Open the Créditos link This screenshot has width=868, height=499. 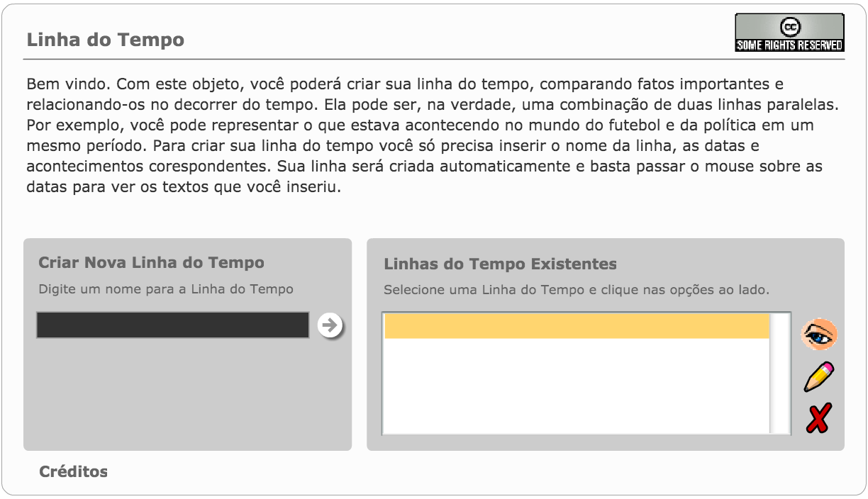coord(73,471)
